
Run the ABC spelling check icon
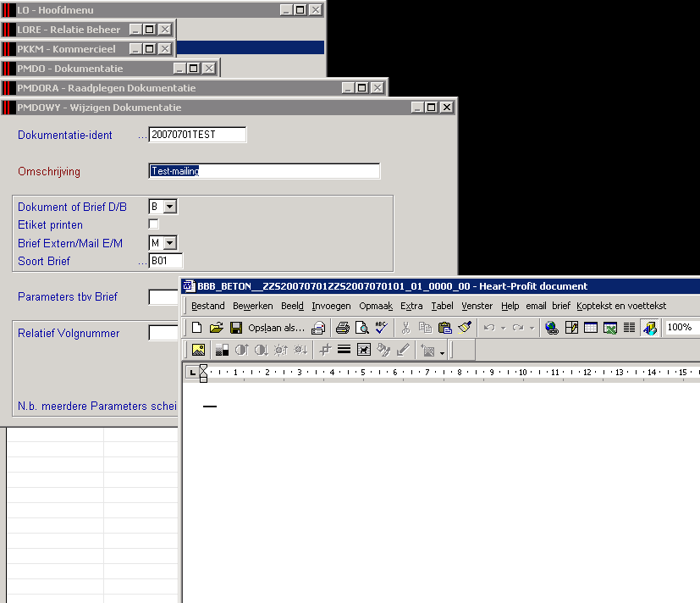[381, 328]
